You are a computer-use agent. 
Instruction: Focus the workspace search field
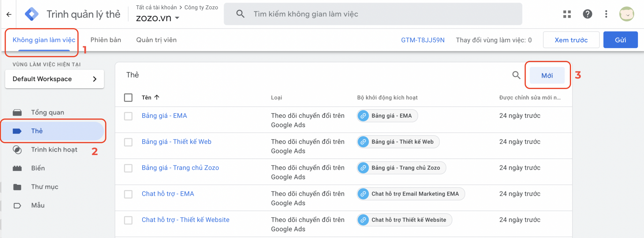coord(372,14)
